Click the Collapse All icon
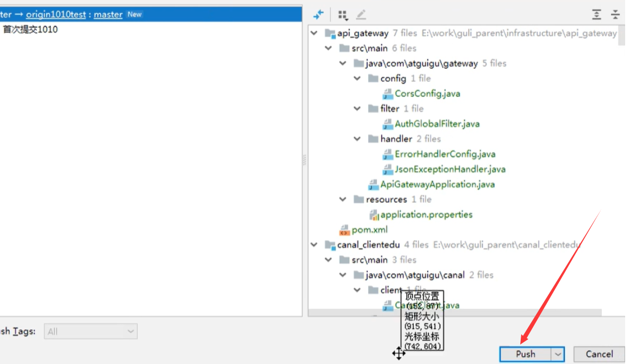This screenshot has height=364, width=630. [x=615, y=15]
